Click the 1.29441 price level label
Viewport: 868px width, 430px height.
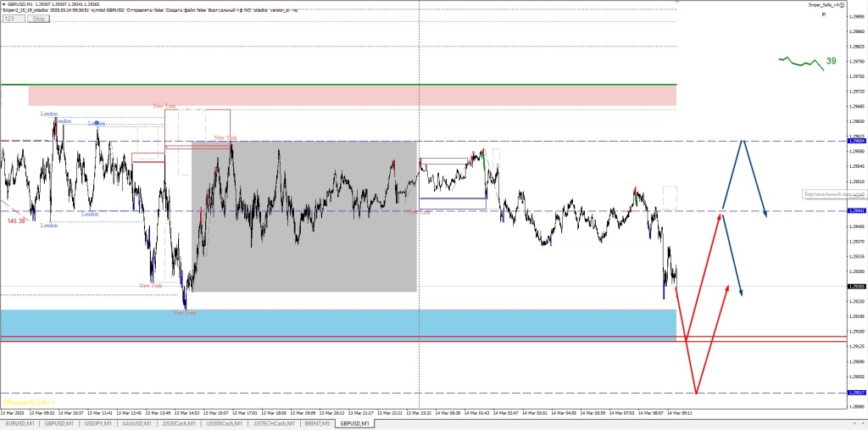[x=856, y=210]
